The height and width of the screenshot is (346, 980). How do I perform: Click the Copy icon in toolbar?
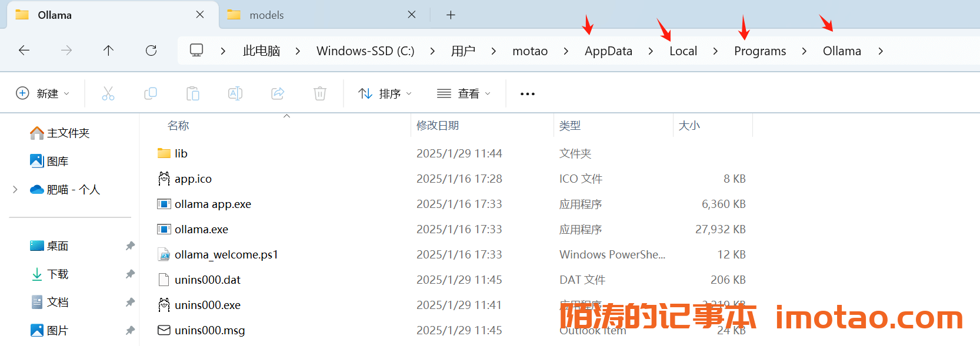tap(151, 93)
